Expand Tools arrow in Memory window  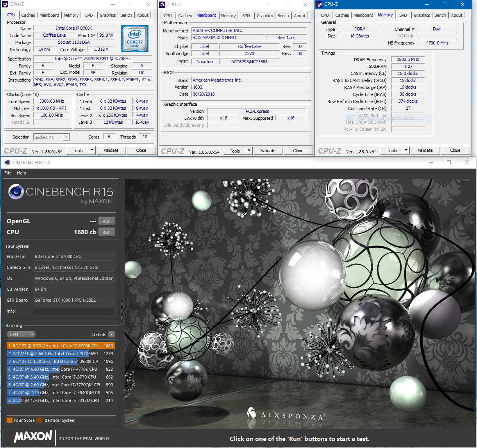pos(406,150)
